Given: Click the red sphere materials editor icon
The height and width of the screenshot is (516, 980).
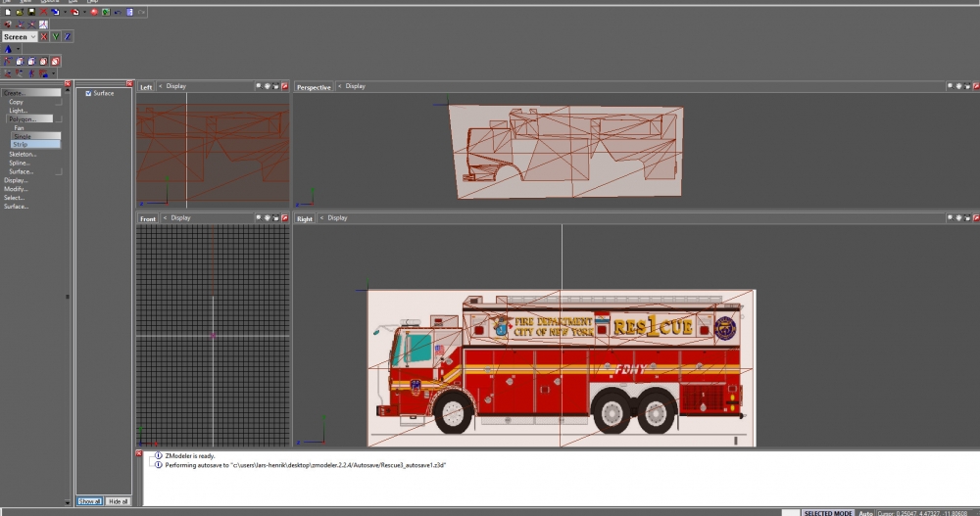Looking at the screenshot, I should [x=94, y=12].
